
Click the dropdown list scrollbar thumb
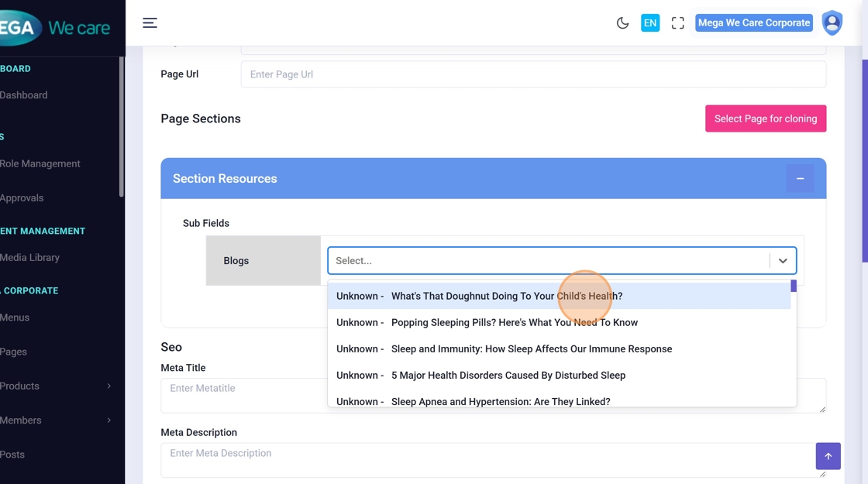tap(794, 287)
